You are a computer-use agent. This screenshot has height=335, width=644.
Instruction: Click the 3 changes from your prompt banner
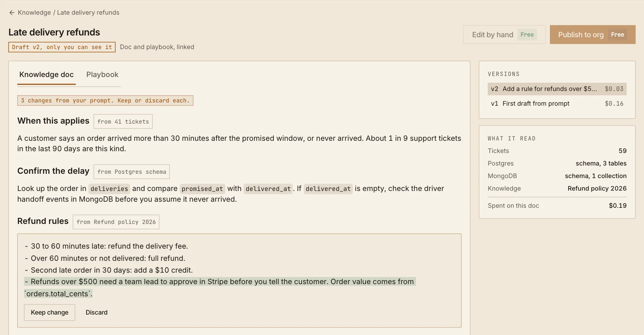[105, 101]
